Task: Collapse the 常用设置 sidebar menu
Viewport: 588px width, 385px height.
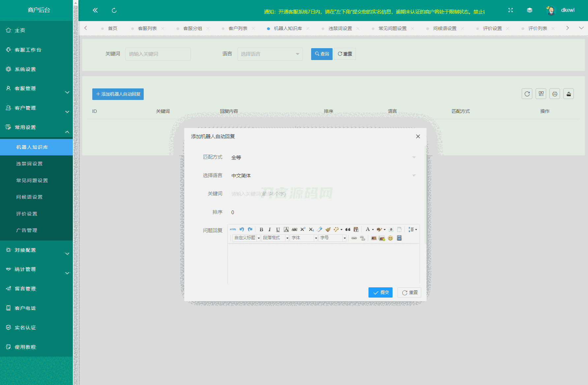Action: [36, 128]
